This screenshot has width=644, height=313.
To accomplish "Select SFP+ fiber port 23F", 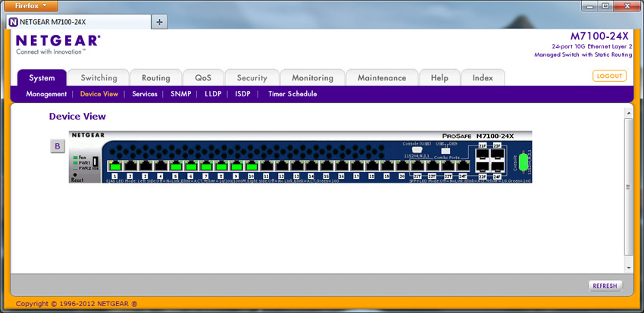I will (497, 153).
